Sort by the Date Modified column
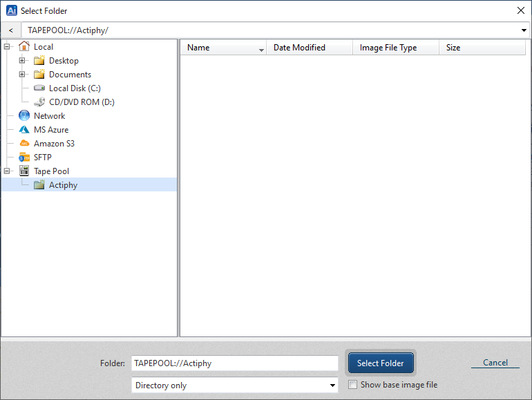532x400 pixels. coord(299,48)
